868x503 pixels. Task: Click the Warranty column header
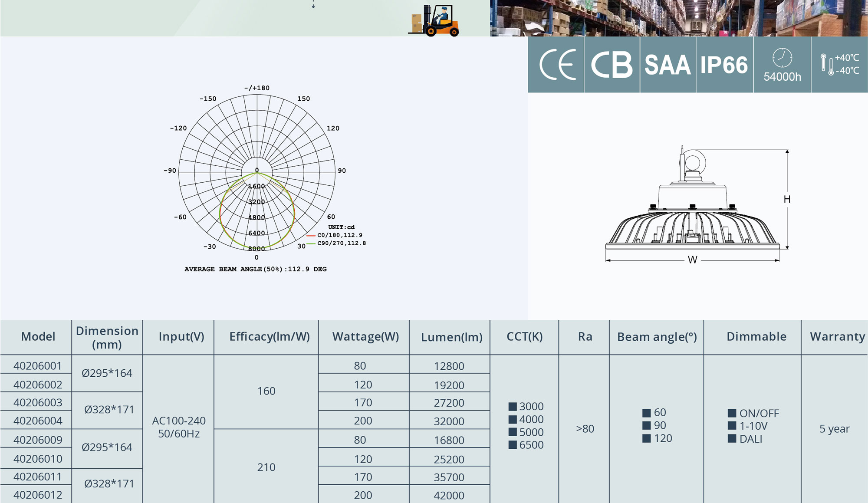[838, 337]
